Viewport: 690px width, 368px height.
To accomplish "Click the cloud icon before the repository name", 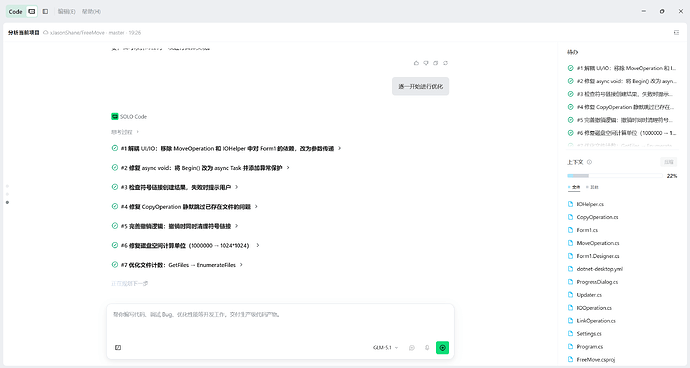I will (46, 33).
